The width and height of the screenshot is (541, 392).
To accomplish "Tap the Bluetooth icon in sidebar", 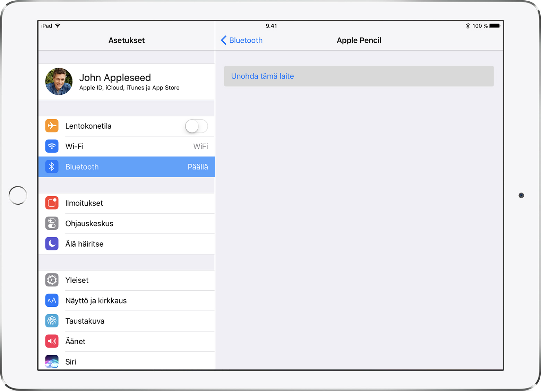I will tap(52, 167).
